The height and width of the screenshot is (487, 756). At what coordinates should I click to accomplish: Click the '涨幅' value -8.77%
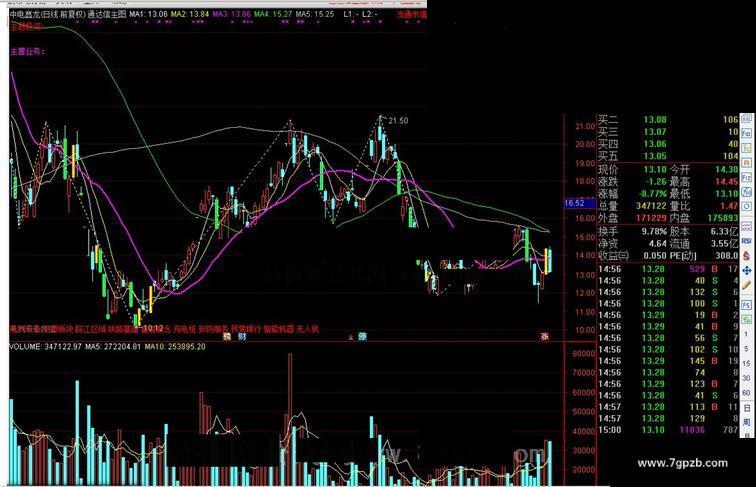(x=653, y=193)
